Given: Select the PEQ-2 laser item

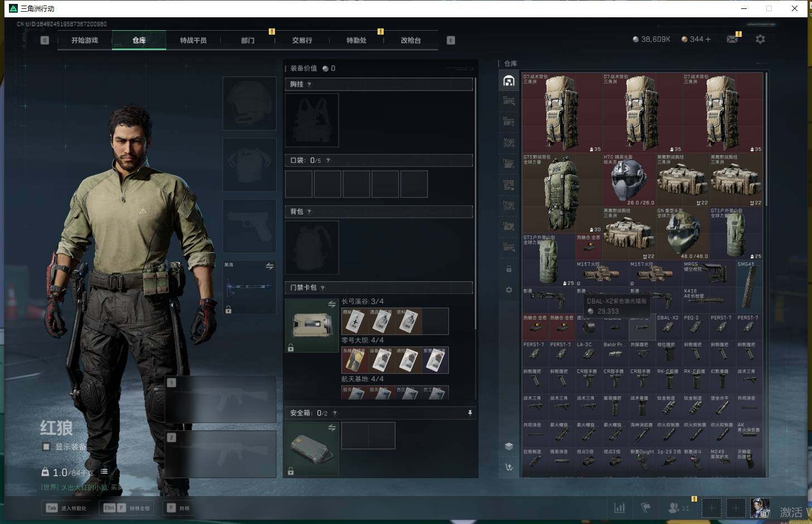Looking at the screenshot, I should click(x=695, y=326).
